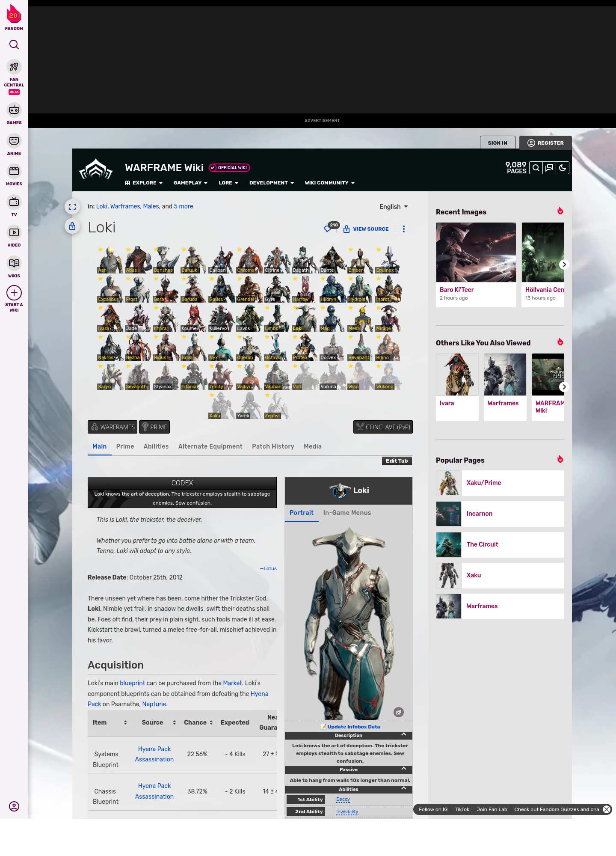
Task: Open the sidebar search icon
Action: 14,45
